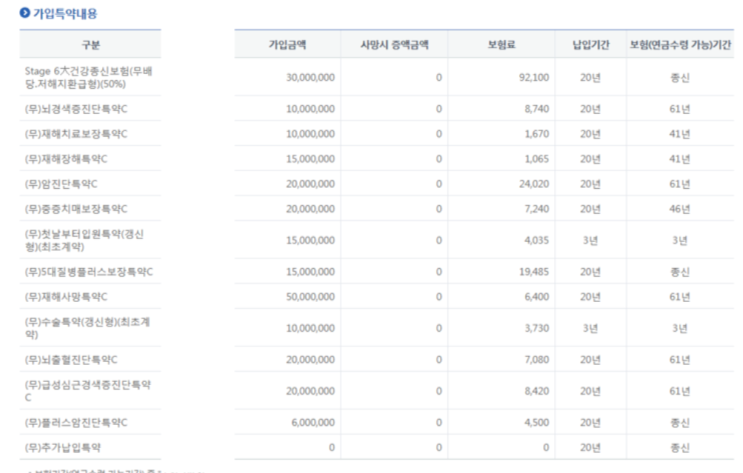Select the (무)수술특약(갱신형) row name
The image size is (743, 473).
tap(87, 328)
